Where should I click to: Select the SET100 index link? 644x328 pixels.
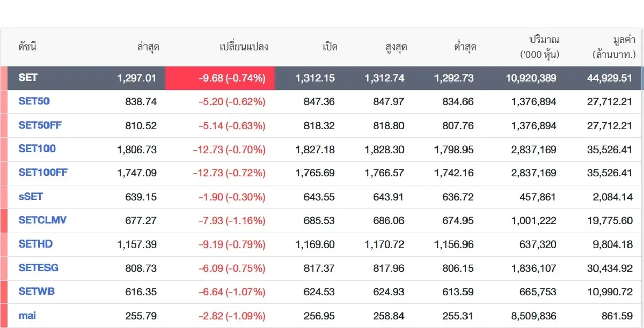[37, 148]
